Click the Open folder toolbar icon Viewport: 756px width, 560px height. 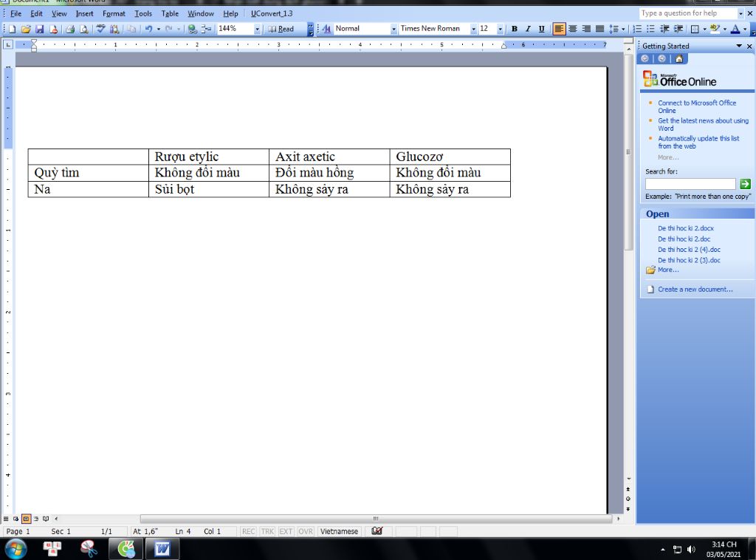click(26, 29)
